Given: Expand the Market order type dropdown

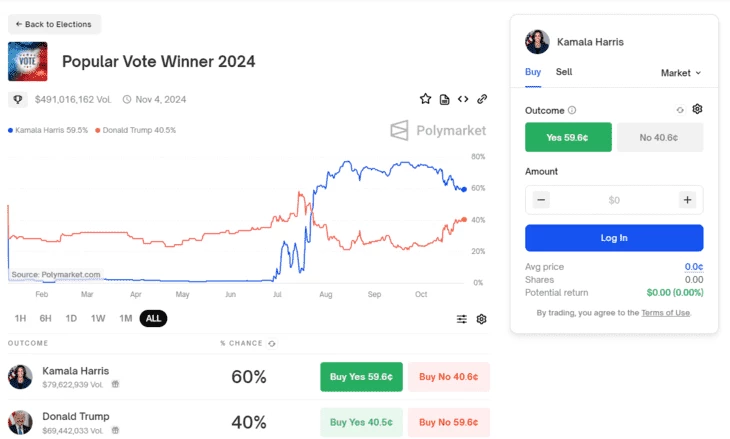Looking at the screenshot, I should point(681,73).
